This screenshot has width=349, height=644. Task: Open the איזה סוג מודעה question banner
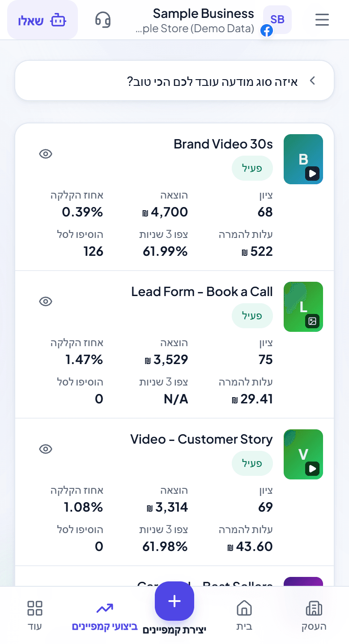174,81
